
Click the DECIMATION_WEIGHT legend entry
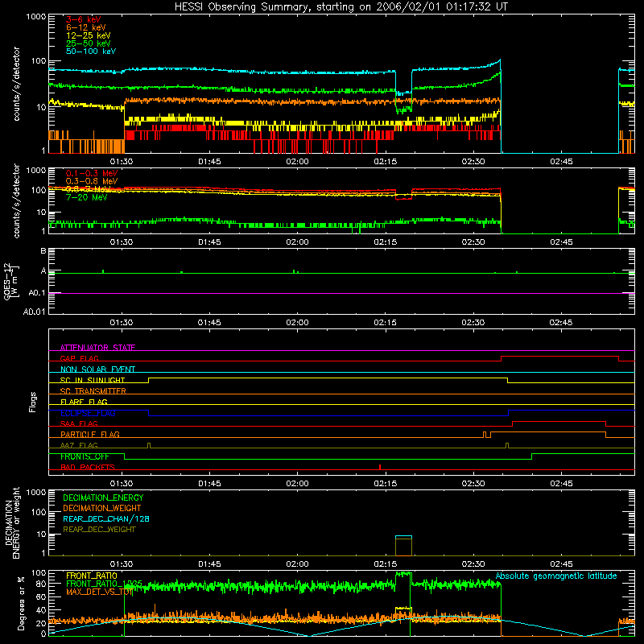pos(102,508)
